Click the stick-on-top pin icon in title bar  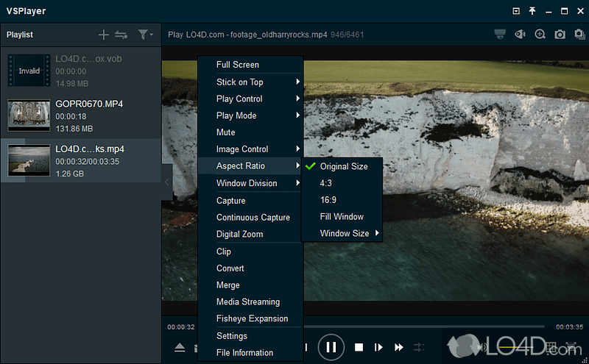[532, 11]
